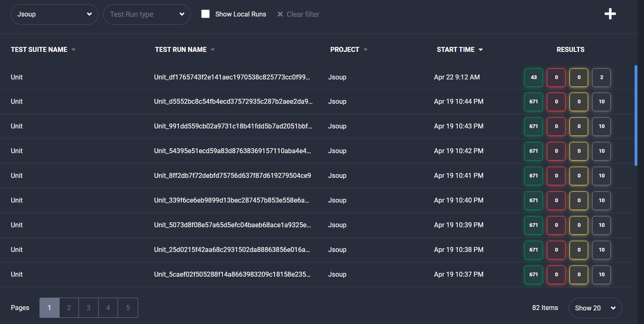Open the green passed count for Apr 22 run

tap(533, 77)
